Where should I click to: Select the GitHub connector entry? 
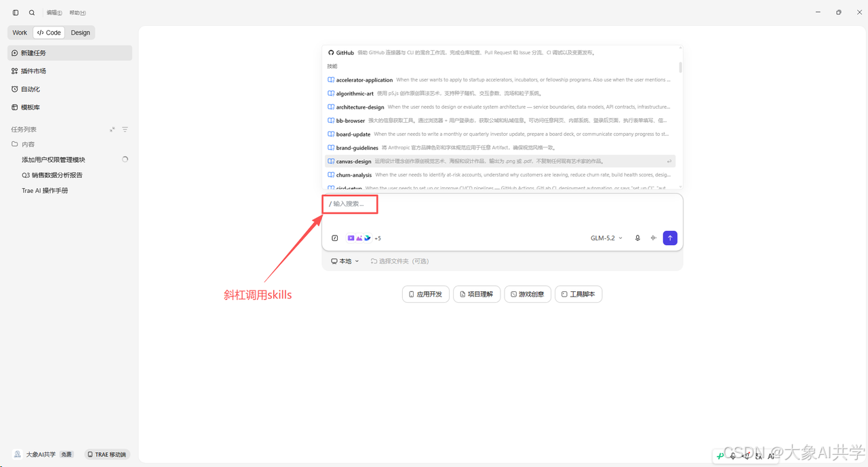click(x=499, y=52)
